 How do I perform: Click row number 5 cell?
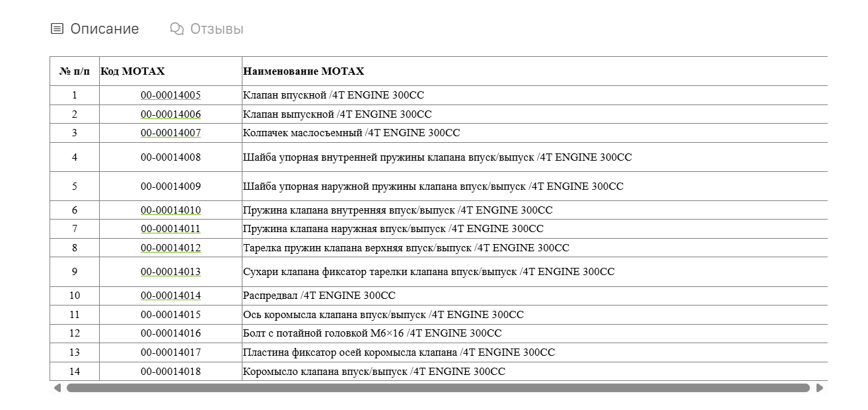point(75,186)
